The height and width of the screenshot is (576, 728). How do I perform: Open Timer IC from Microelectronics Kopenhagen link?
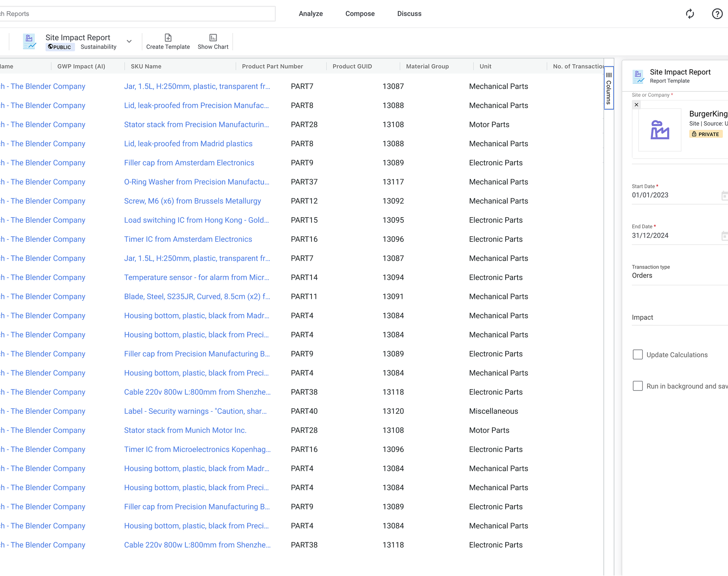point(197,450)
